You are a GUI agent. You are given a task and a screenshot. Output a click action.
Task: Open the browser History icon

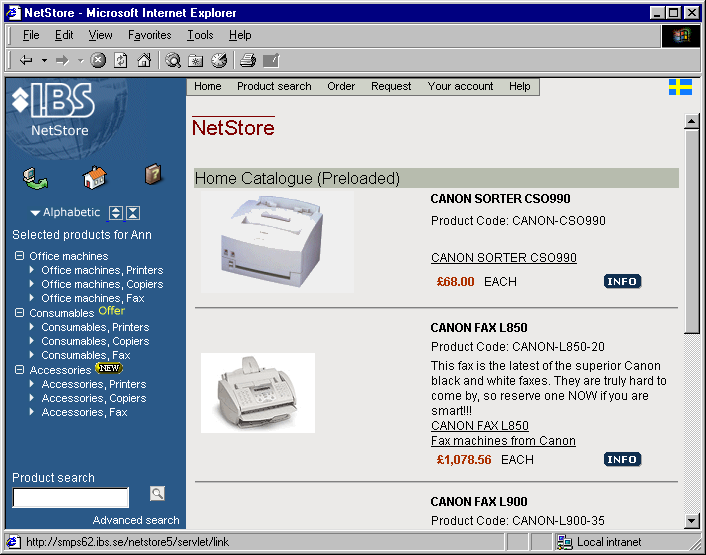(218, 61)
